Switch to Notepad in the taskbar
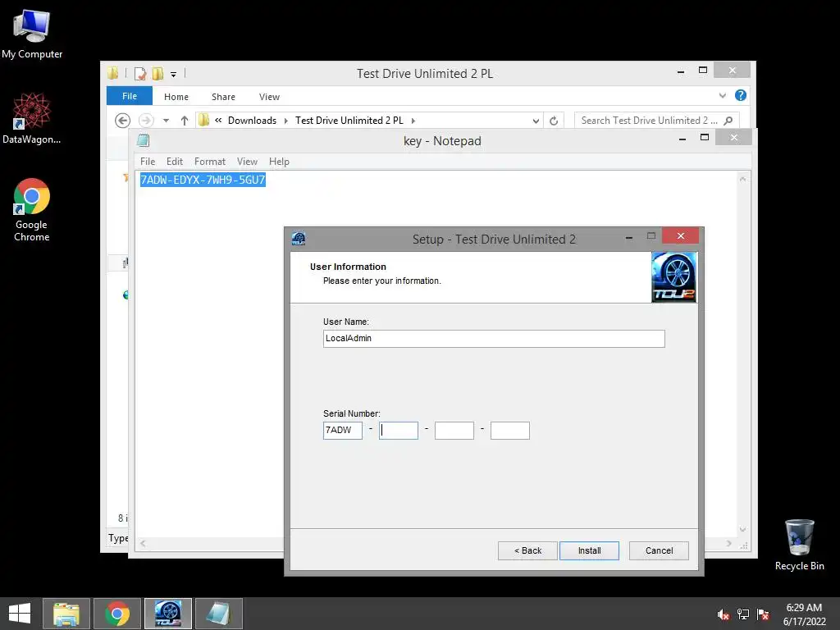Image resolution: width=840 pixels, height=630 pixels. (x=218, y=614)
